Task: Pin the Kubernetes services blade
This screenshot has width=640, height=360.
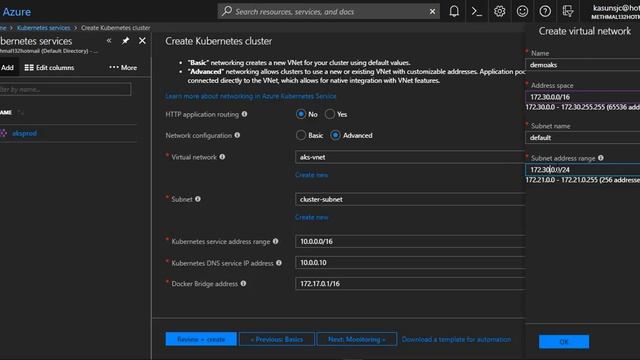Action: pos(125,40)
